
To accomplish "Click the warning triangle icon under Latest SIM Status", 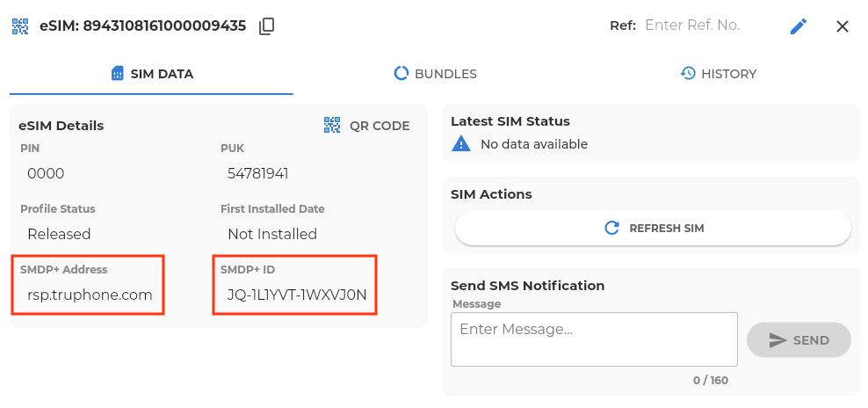I will click(x=461, y=143).
